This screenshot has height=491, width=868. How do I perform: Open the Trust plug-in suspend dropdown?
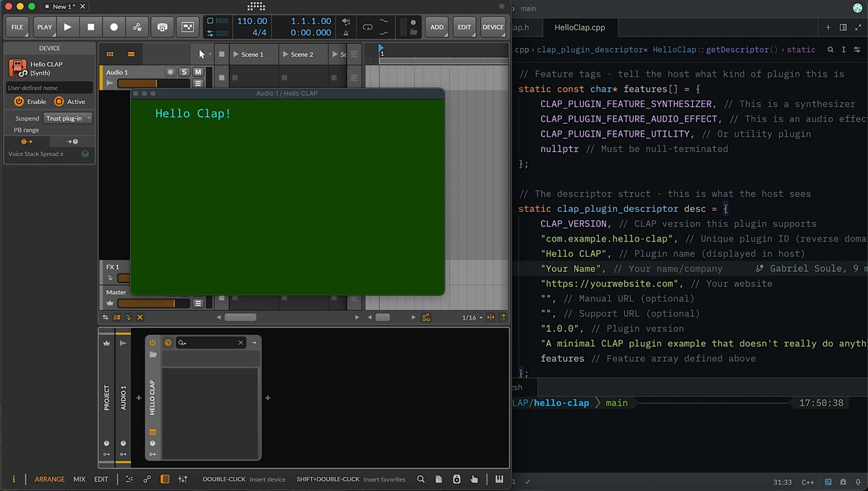tap(69, 118)
